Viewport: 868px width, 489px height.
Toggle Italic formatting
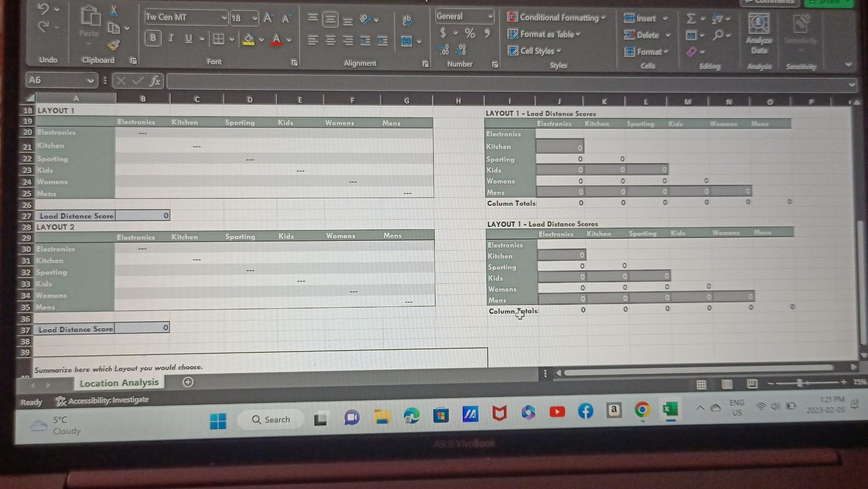[171, 38]
